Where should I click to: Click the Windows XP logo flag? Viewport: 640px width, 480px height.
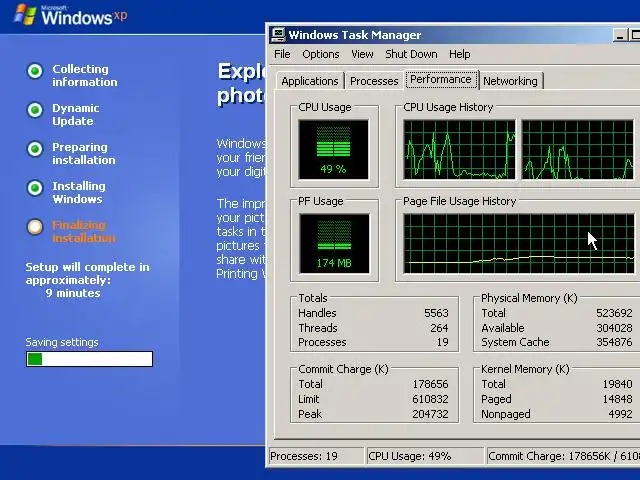(x=25, y=15)
